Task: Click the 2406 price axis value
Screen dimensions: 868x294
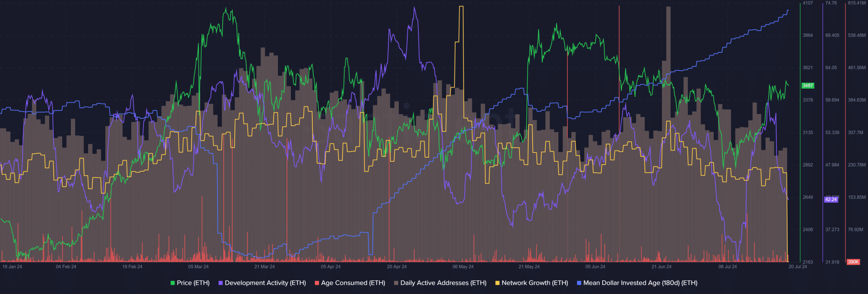Action: tap(808, 230)
